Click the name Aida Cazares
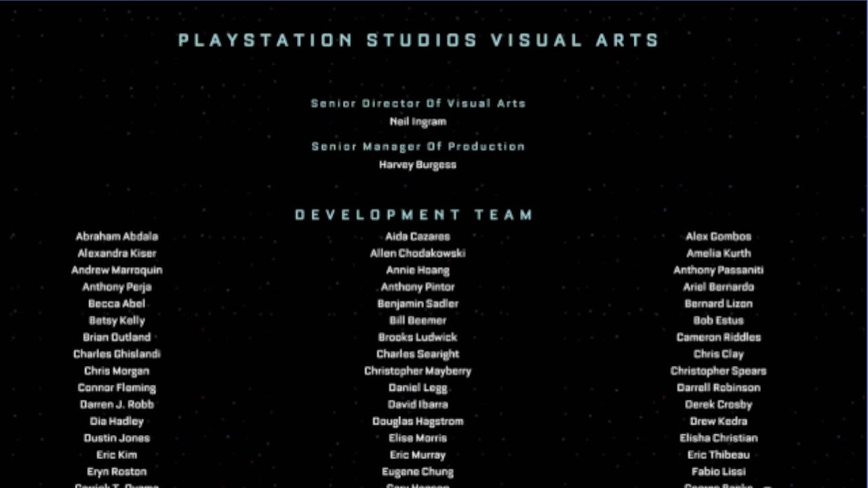This screenshot has height=488, width=868. [418, 237]
